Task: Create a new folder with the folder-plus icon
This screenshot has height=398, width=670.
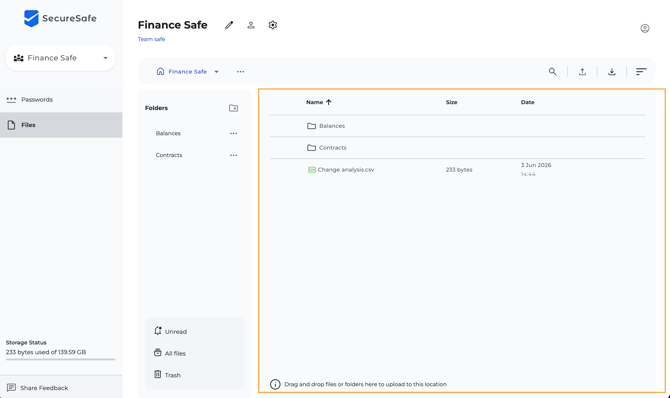Action: (x=233, y=108)
